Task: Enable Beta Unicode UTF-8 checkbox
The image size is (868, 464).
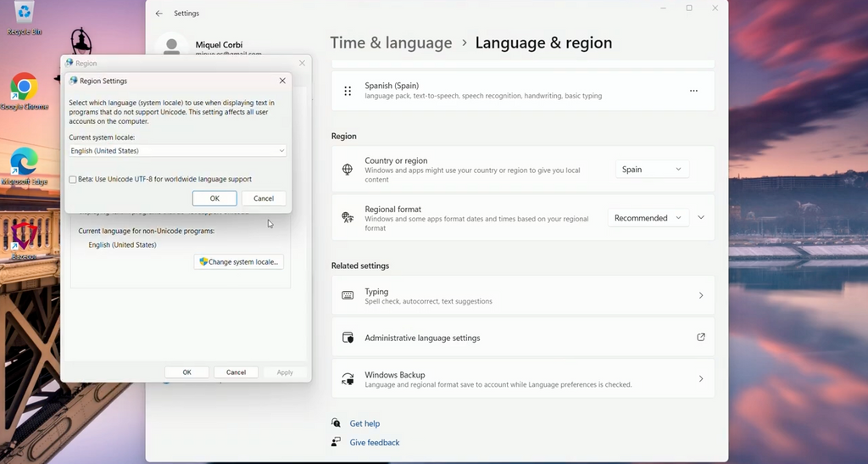Action: [73, 179]
